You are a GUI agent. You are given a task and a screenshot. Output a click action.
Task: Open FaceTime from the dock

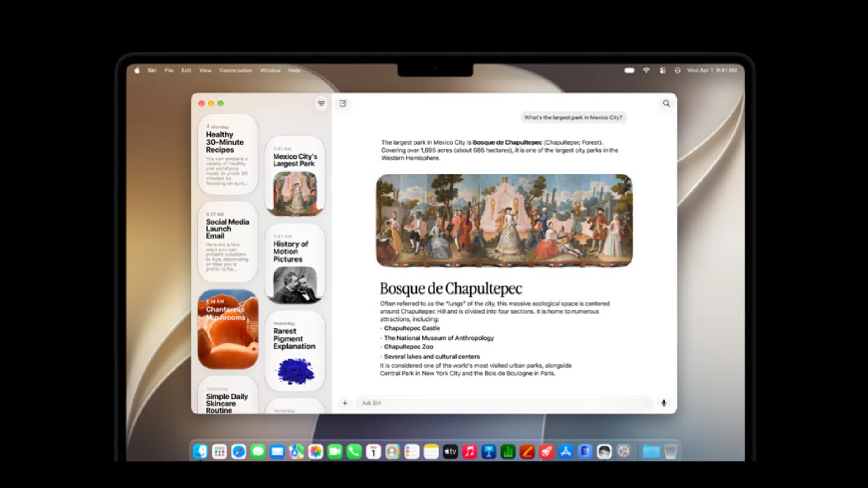(x=335, y=451)
